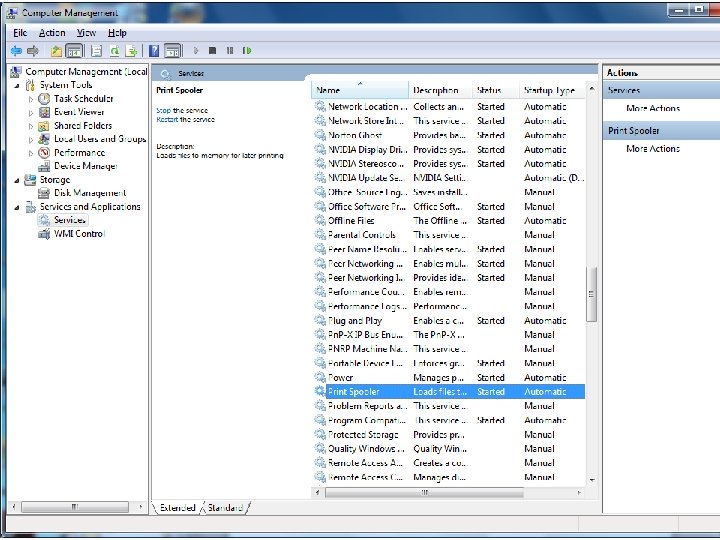Click the gear icon of Power service
The width and height of the screenshot is (720, 540).
click(320, 377)
